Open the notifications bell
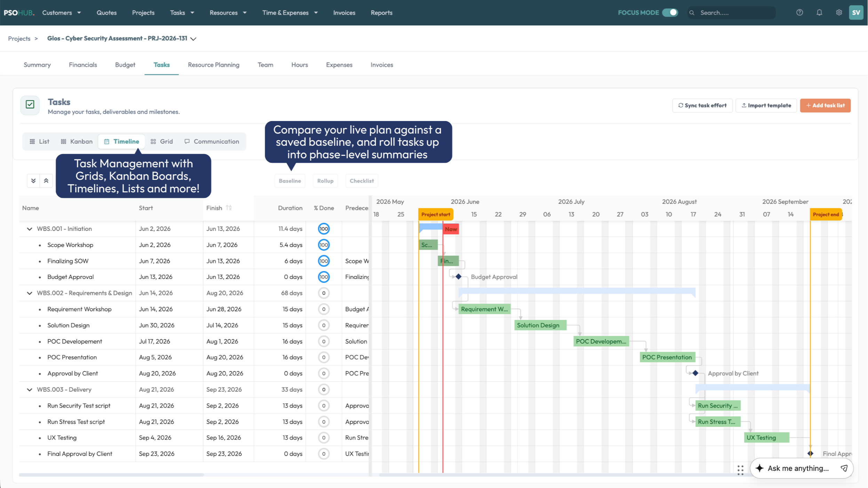868x488 pixels. (819, 13)
